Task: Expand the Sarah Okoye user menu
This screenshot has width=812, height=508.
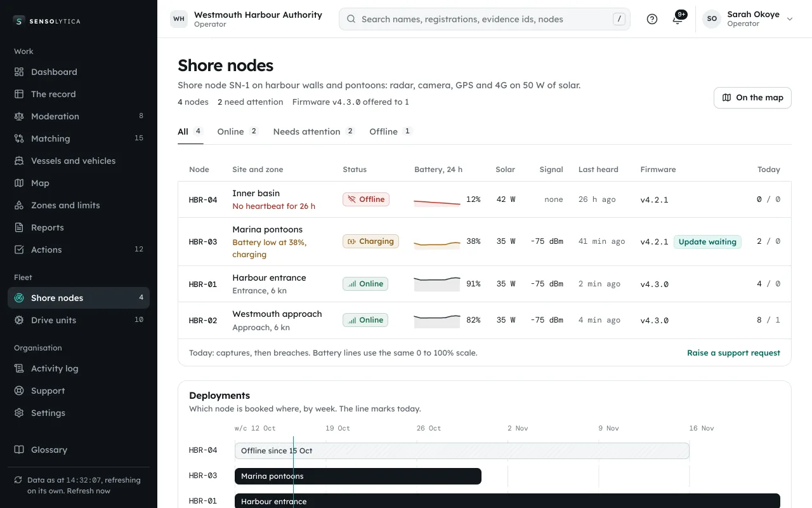Action: pos(748,19)
